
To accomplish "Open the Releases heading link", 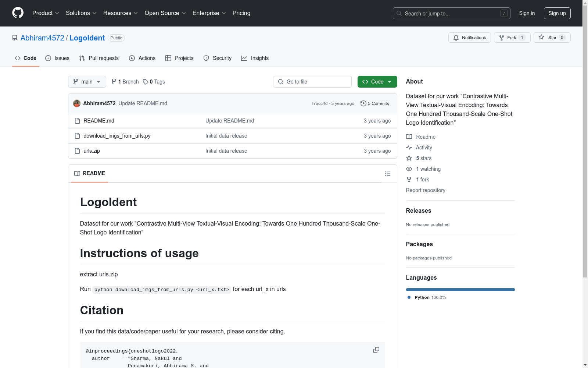I will pos(419,211).
